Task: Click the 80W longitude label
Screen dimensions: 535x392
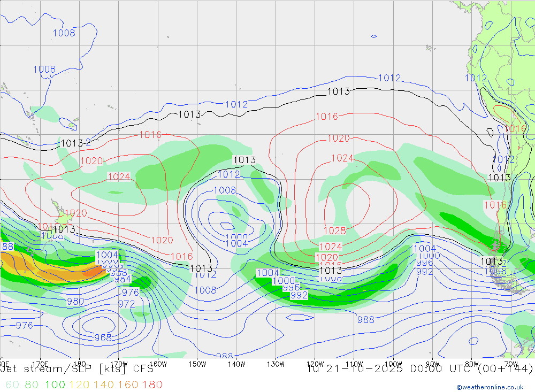Action: click(x=472, y=364)
